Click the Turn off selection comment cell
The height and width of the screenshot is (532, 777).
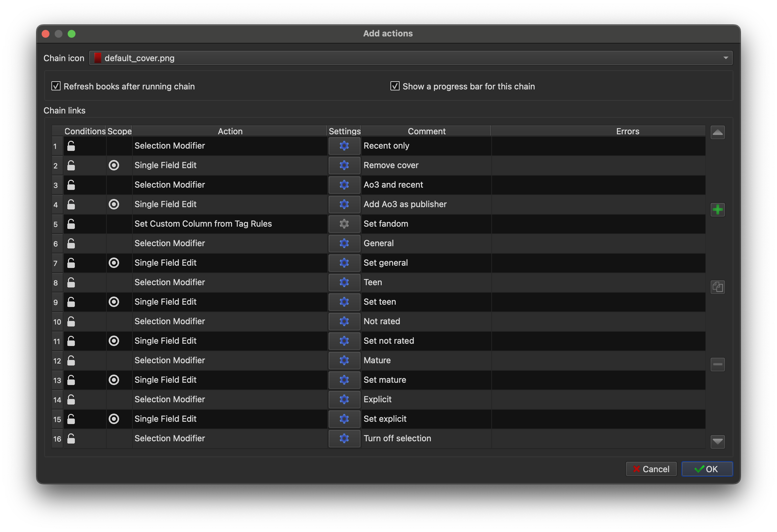[x=426, y=438]
